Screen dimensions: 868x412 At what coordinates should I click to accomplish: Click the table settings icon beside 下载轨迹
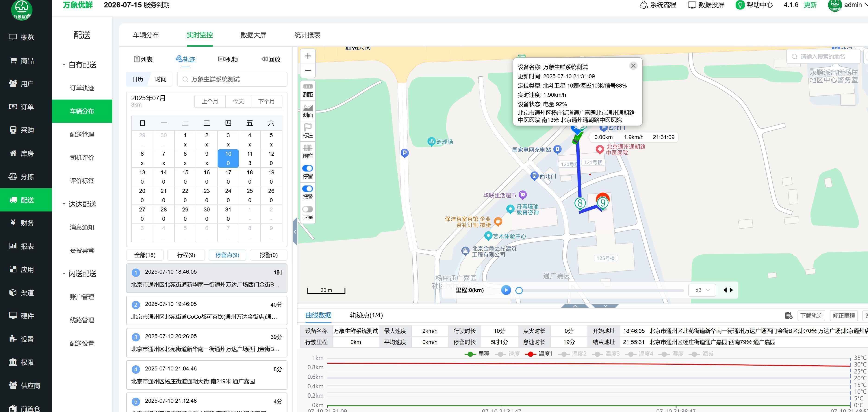pos(788,315)
